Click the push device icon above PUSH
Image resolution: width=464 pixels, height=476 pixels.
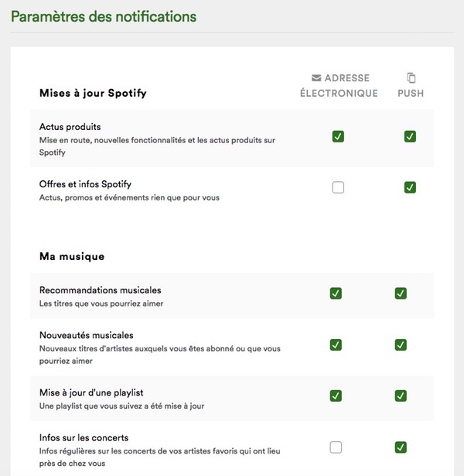(x=411, y=78)
